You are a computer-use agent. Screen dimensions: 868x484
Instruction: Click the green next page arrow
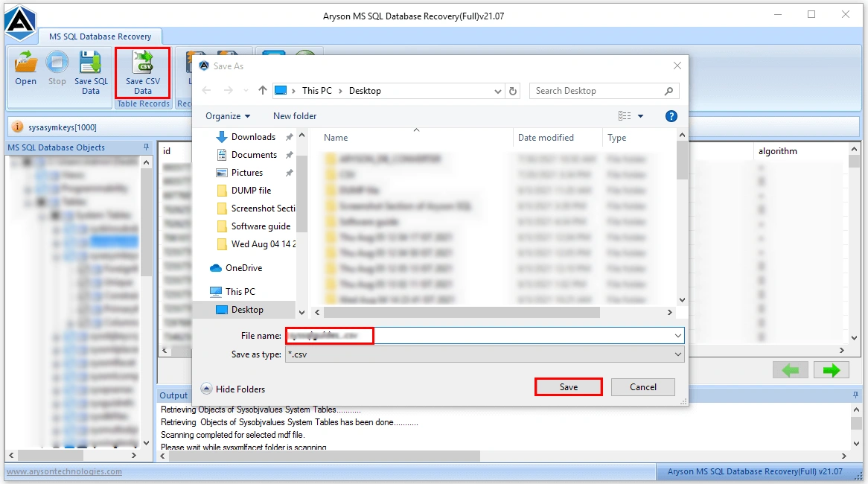pyautogui.click(x=831, y=370)
